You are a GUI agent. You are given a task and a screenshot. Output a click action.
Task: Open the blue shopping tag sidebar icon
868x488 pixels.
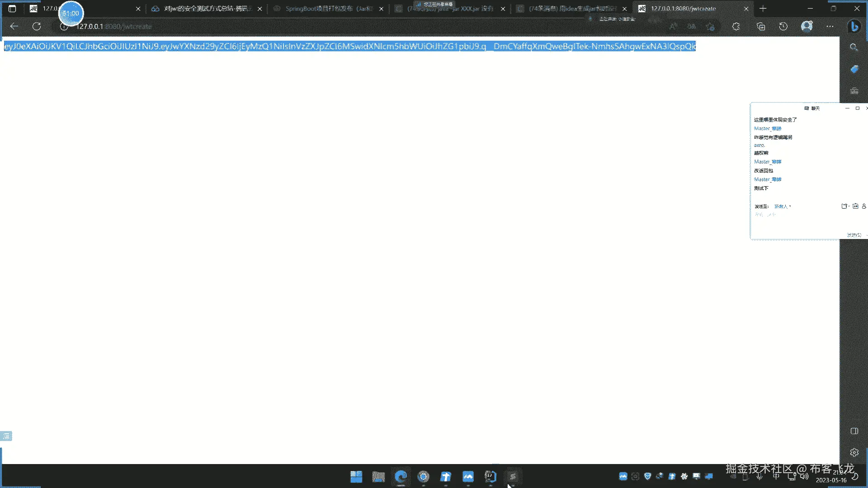pos(854,69)
